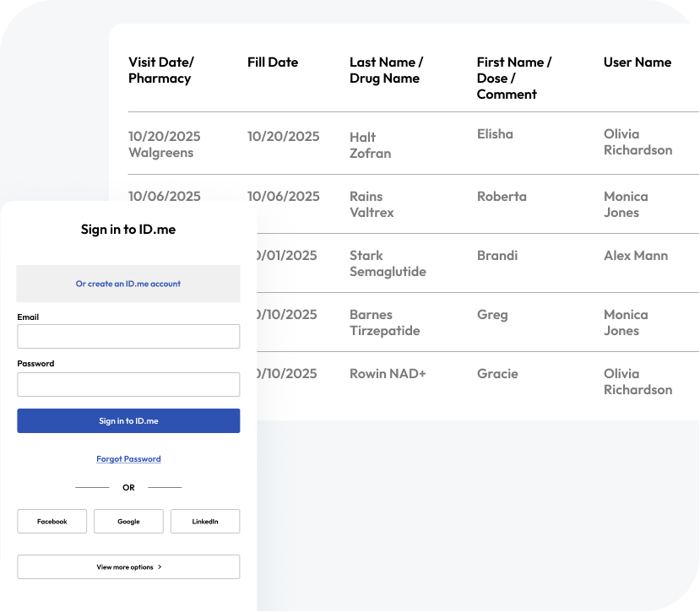Open the Halt Zofran prescription row
The height and width of the screenshot is (612, 700).
point(370,145)
